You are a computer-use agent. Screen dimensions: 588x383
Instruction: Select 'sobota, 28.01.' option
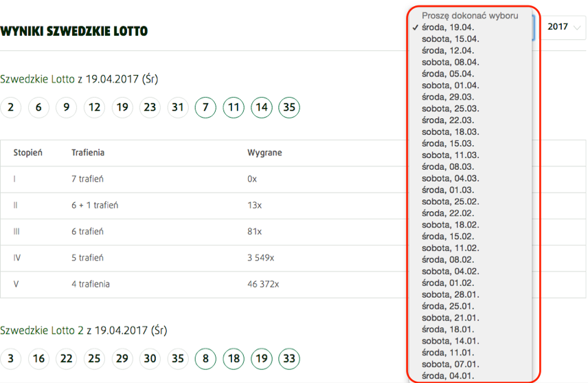[451, 294]
